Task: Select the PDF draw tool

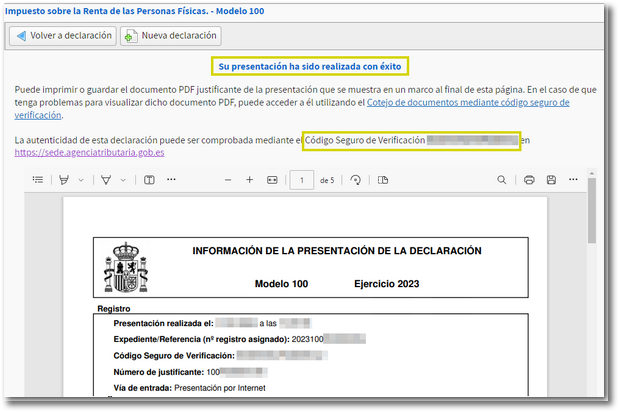Action: point(106,180)
